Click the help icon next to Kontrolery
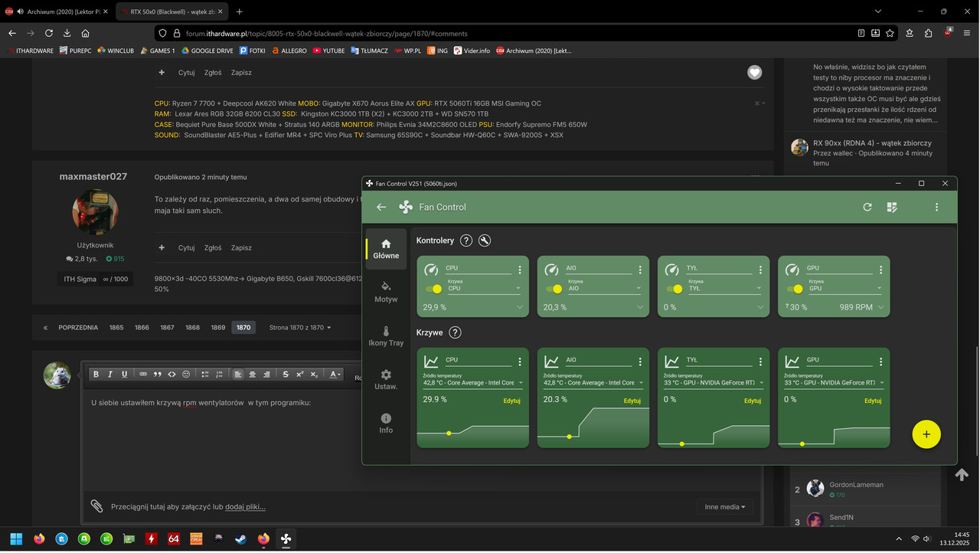This screenshot has width=980, height=553. [x=466, y=241]
